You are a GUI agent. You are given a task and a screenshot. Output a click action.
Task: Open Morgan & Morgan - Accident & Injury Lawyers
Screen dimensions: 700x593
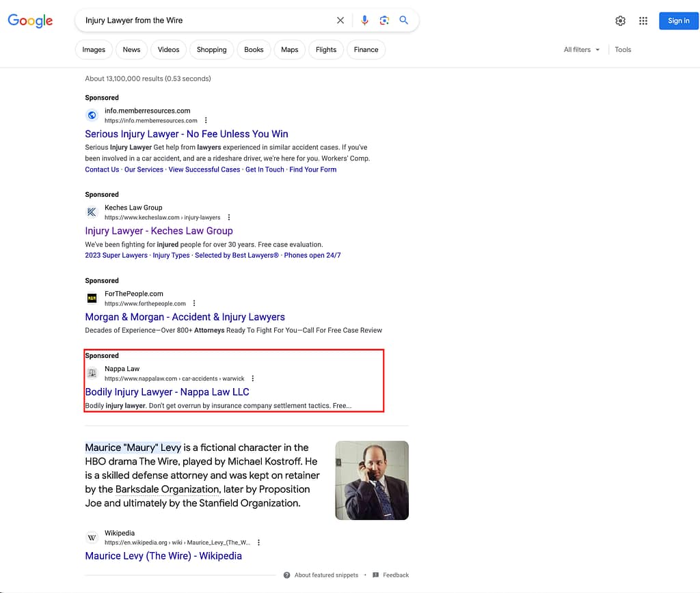tap(185, 317)
